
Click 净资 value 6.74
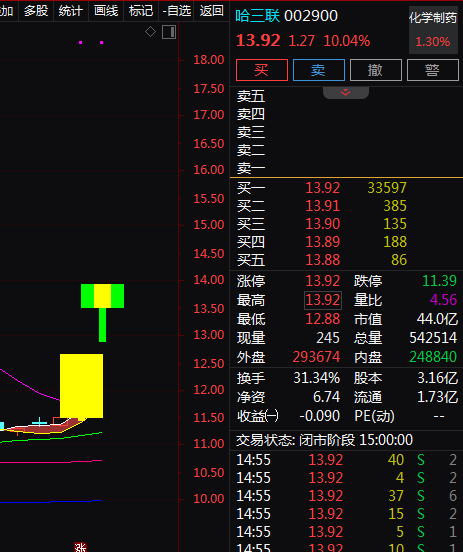[x=327, y=397]
